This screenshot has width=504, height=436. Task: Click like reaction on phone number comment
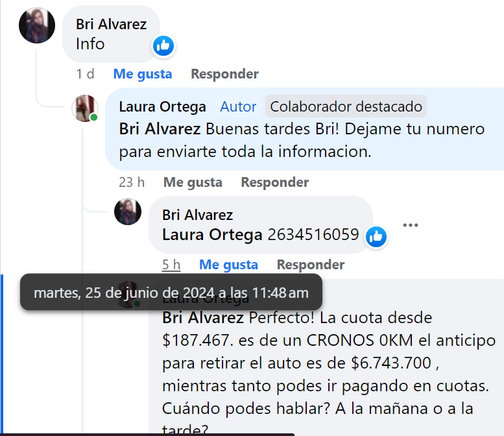click(x=376, y=237)
